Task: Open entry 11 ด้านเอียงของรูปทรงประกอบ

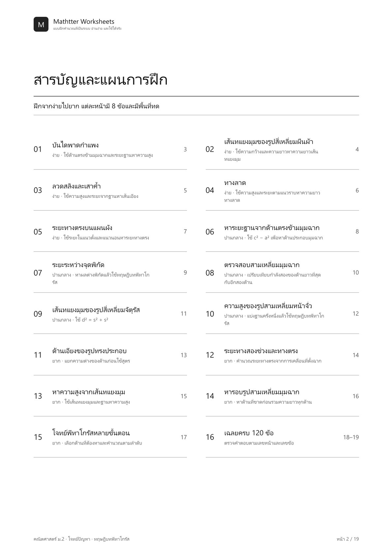Action: click(x=110, y=355)
